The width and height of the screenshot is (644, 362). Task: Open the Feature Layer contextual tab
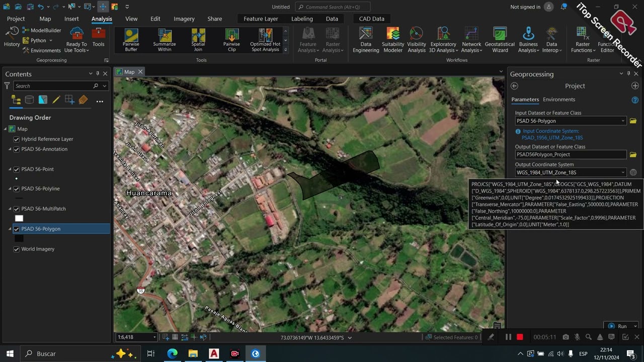(x=261, y=19)
